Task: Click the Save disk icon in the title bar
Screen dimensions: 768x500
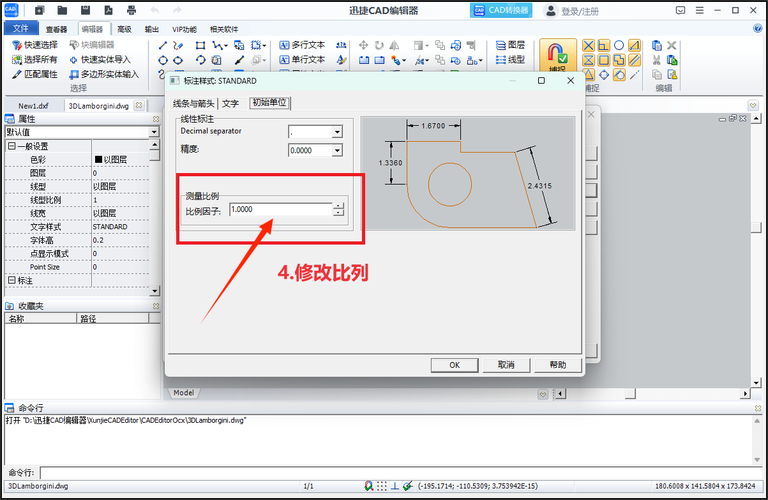Action: point(85,10)
